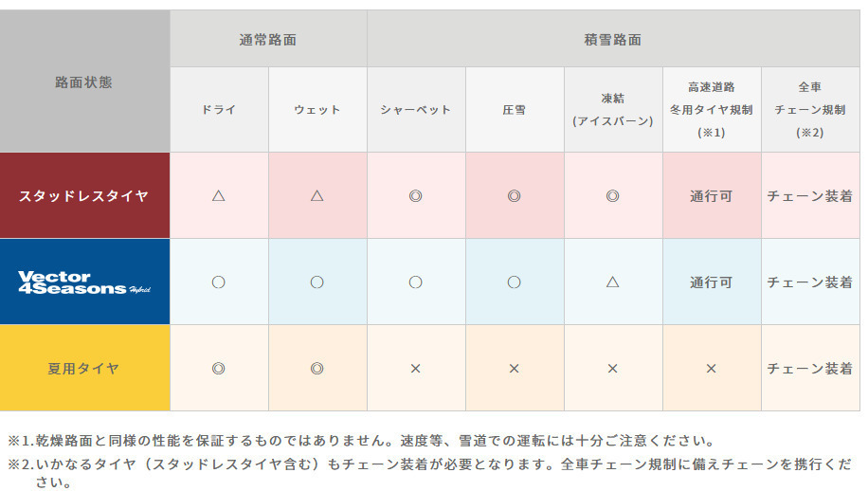The width and height of the screenshot is (868, 491).
Task: Click the Vector 4Seasons Hybrid logo
Action: click(x=84, y=282)
